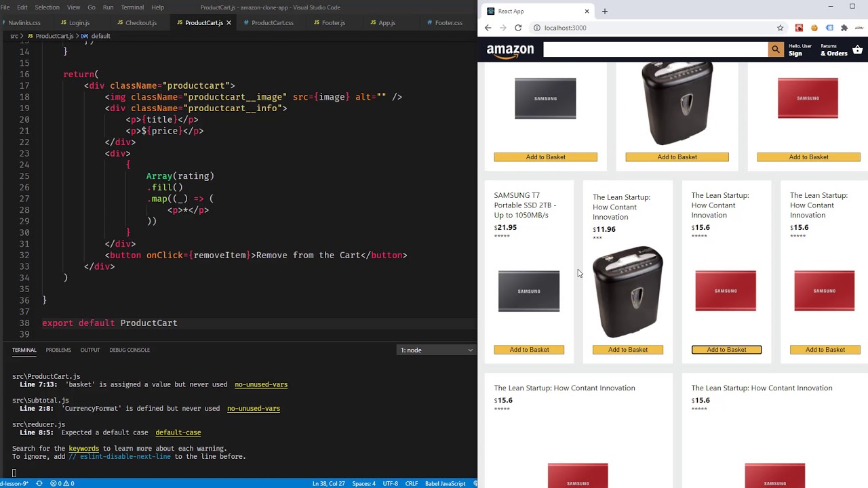Click the blue extension icon in Chrome toolbar
Viewport: 868px width, 488px height.
pos(829,28)
